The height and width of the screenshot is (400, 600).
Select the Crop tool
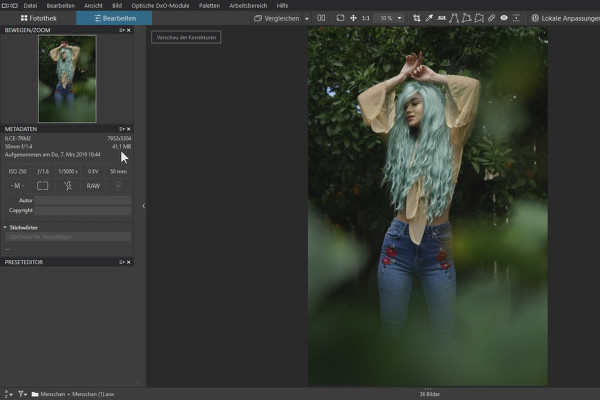coord(417,18)
